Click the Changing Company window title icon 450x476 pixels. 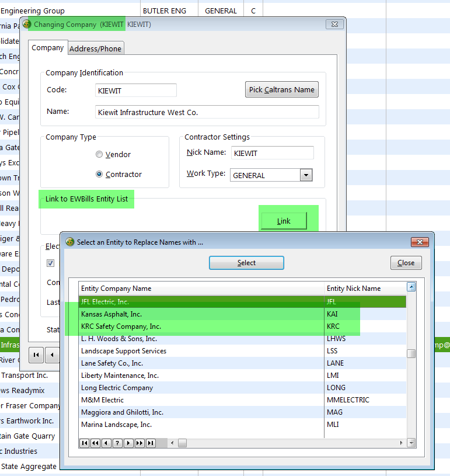[27, 24]
